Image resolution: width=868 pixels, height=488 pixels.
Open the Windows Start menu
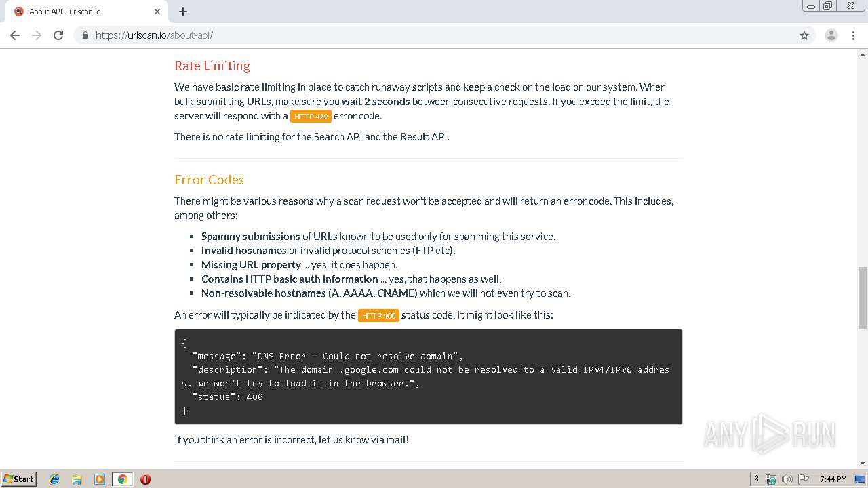19,479
